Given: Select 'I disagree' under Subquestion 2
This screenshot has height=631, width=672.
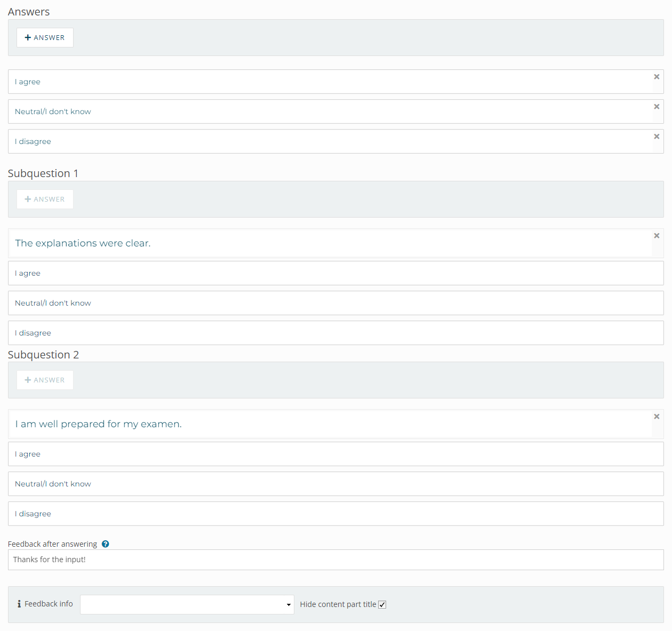Looking at the screenshot, I should pyautogui.click(x=336, y=514).
